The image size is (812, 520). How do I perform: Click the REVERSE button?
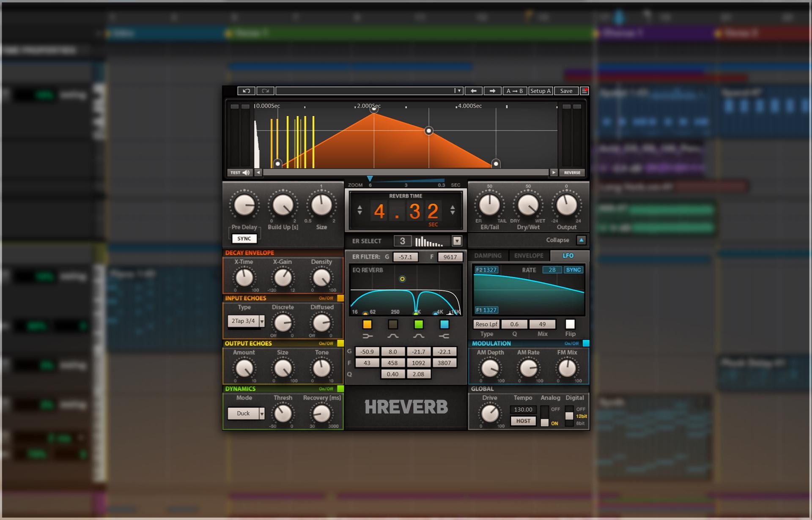572,172
